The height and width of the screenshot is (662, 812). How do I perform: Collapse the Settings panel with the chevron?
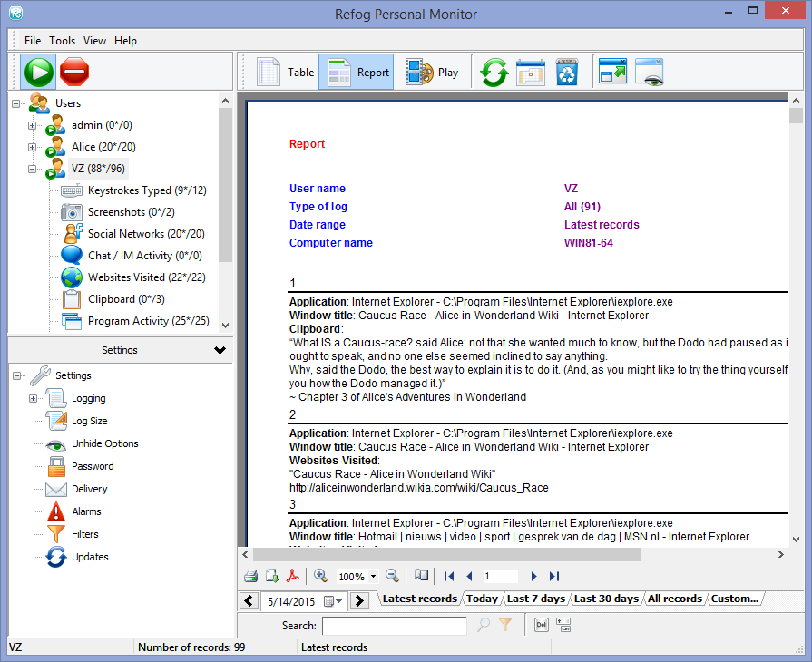[x=220, y=350]
